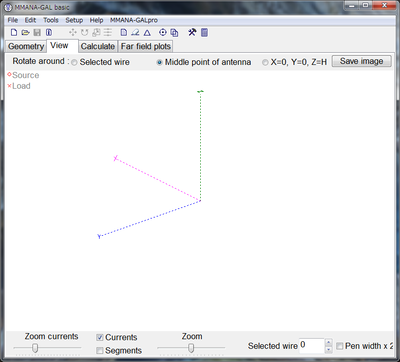
Task: Enable the Segments checkbox
Action: [x=100, y=350]
